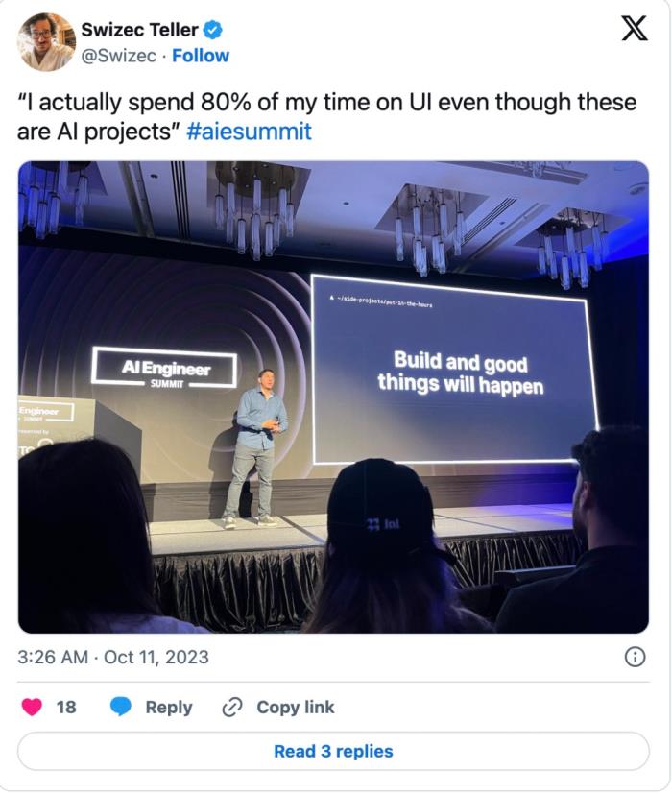The height and width of the screenshot is (794, 672).
Task: Open the AI Engineer Summit conference photo
Action: pyautogui.click(x=333, y=397)
